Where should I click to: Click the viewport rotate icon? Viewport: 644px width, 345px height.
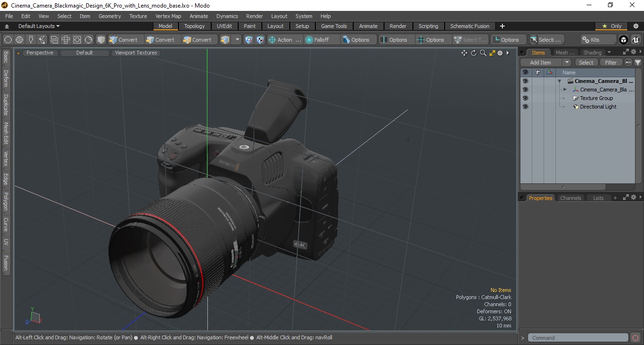pos(474,53)
